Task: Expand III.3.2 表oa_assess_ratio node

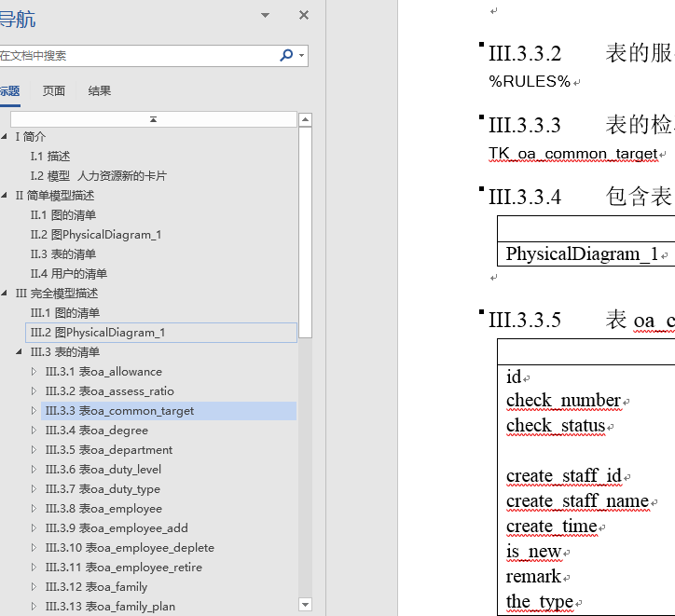Action: [34, 391]
